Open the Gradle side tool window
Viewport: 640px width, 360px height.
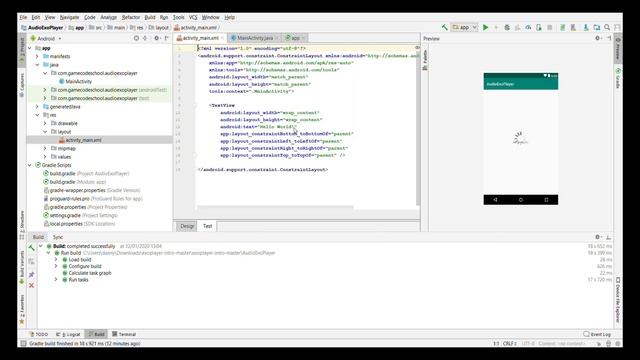[x=618, y=78]
